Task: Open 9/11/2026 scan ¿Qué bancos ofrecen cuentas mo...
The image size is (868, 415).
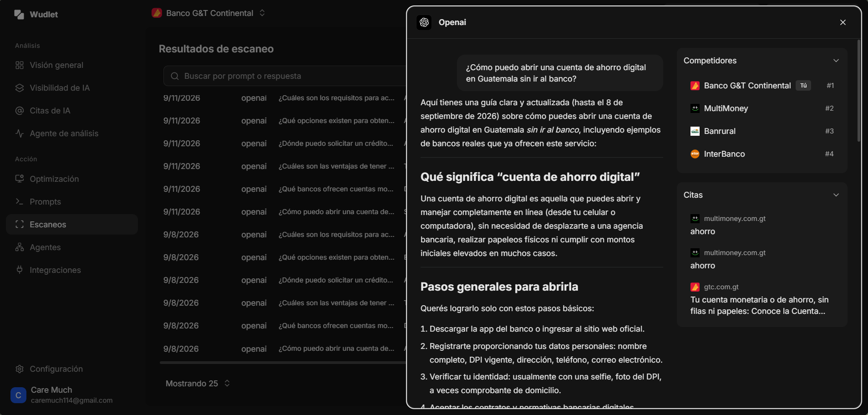Action: (x=283, y=189)
